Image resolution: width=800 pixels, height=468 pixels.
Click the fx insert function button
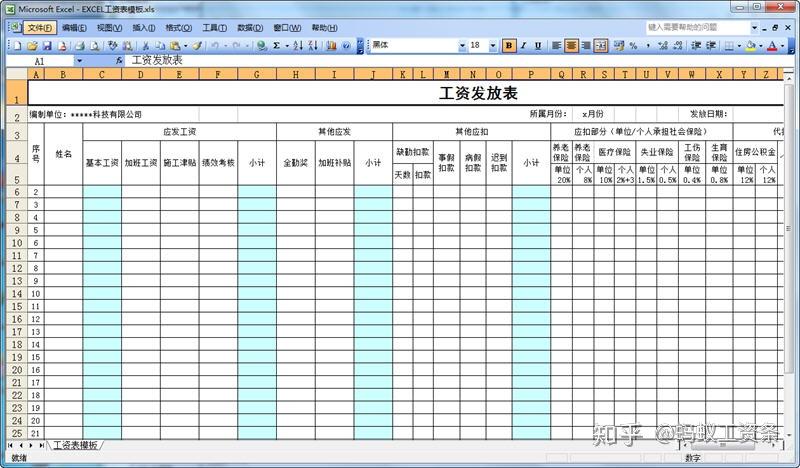pos(119,61)
